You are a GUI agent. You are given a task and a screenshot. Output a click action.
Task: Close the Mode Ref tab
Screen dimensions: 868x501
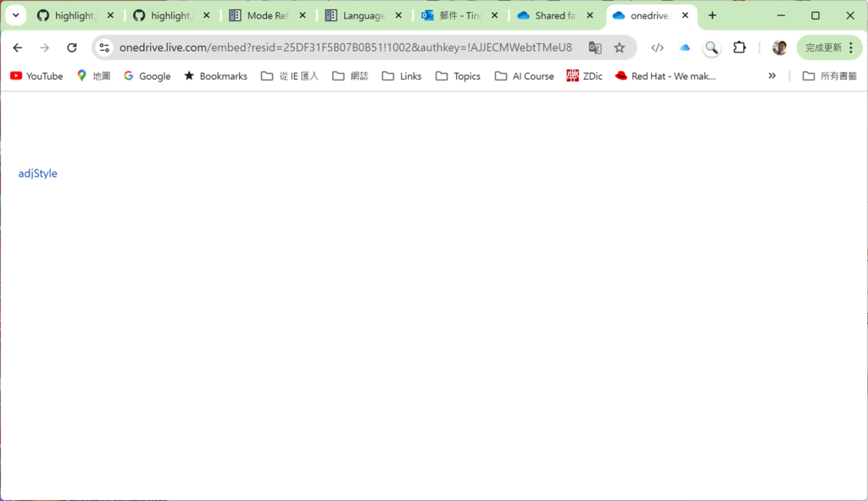(303, 15)
